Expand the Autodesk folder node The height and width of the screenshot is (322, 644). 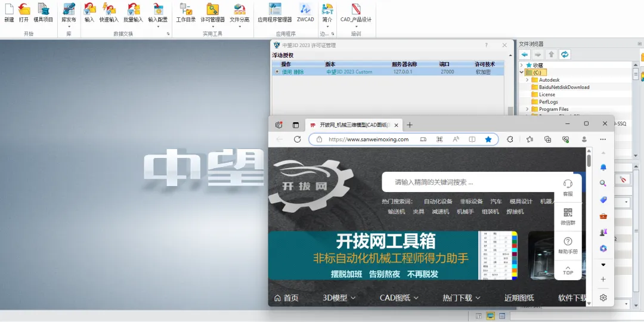coord(527,80)
